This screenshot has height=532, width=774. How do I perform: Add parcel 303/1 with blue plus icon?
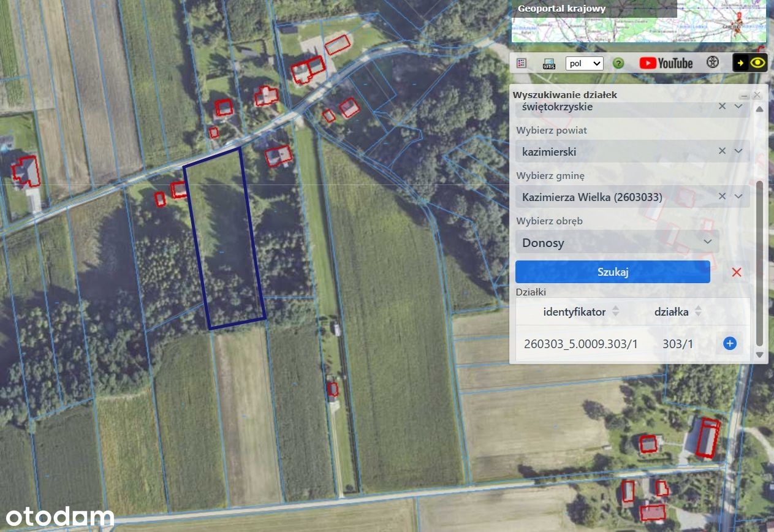tap(730, 343)
